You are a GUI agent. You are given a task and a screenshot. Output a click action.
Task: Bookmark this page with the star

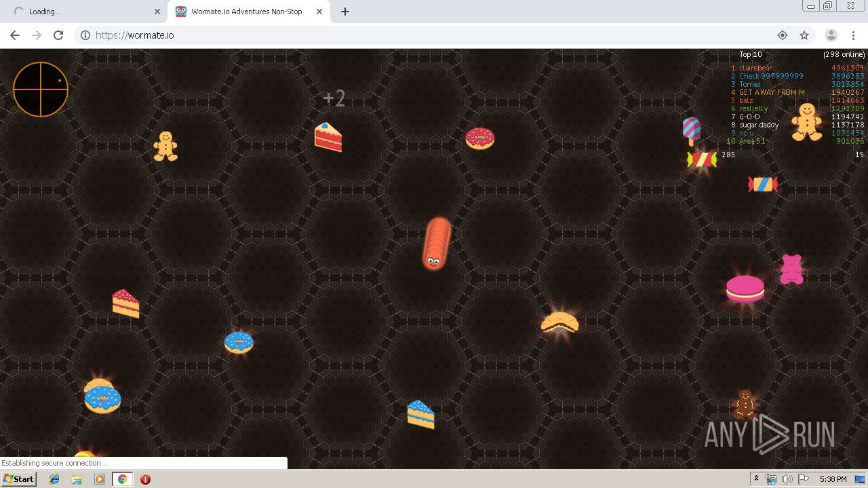coord(804,35)
